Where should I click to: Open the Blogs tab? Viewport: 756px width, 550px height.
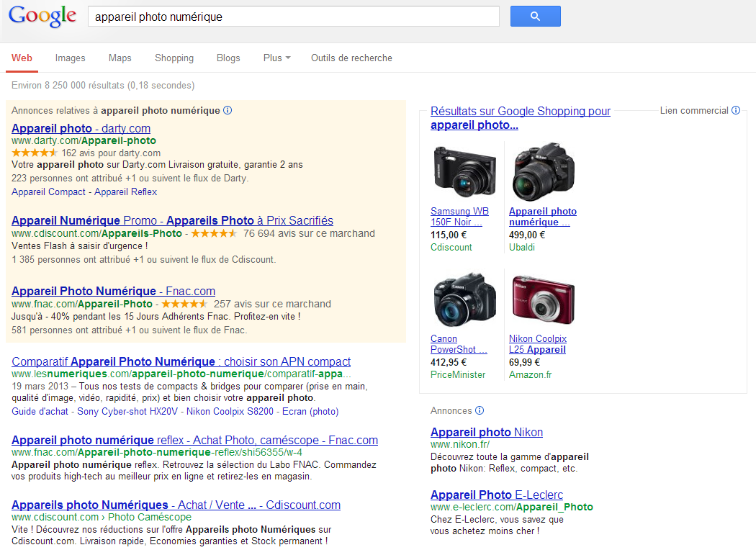pos(228,58)
